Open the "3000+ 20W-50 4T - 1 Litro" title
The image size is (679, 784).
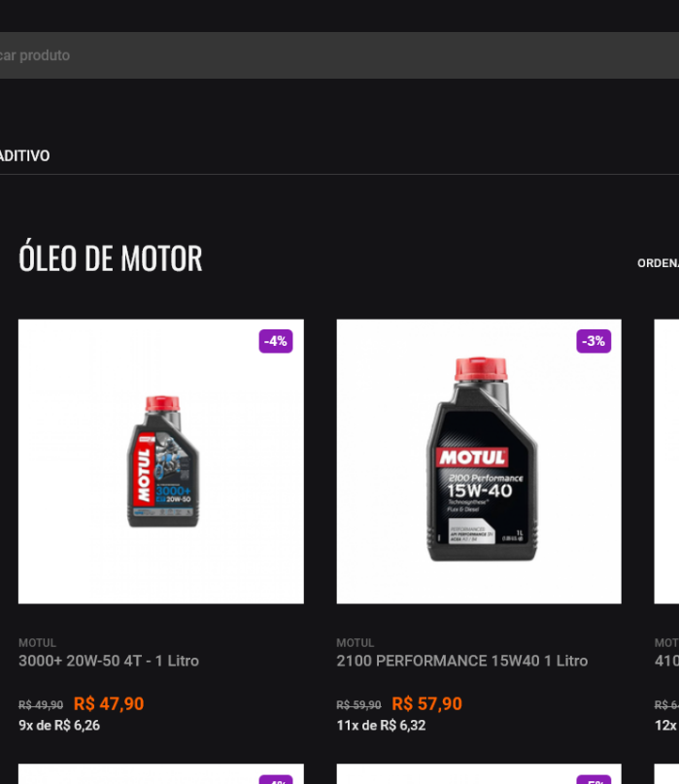109,661
